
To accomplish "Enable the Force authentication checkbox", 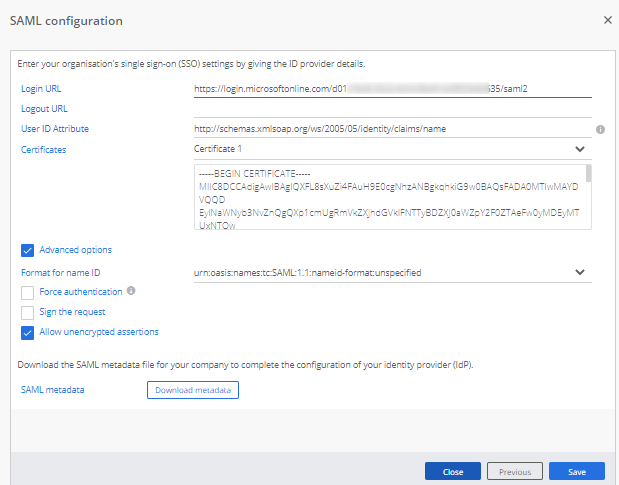I will pos(28,292).
